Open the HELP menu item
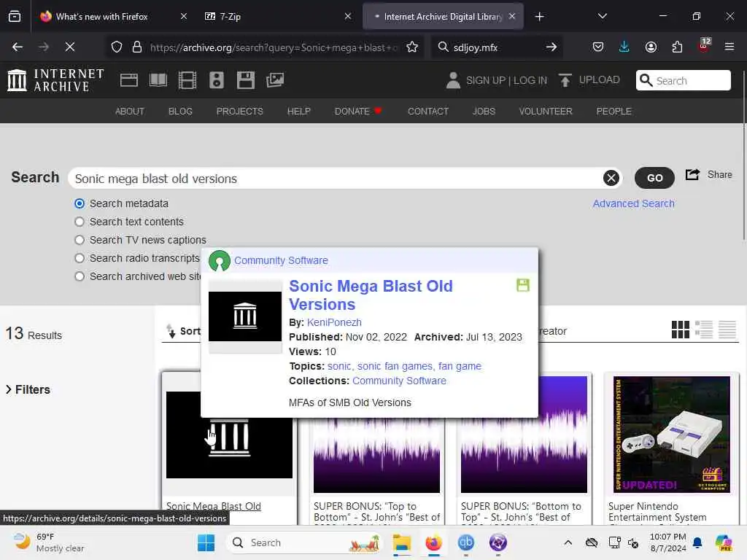Viewport: 747px width, 560px height. (x=298, y=112)
